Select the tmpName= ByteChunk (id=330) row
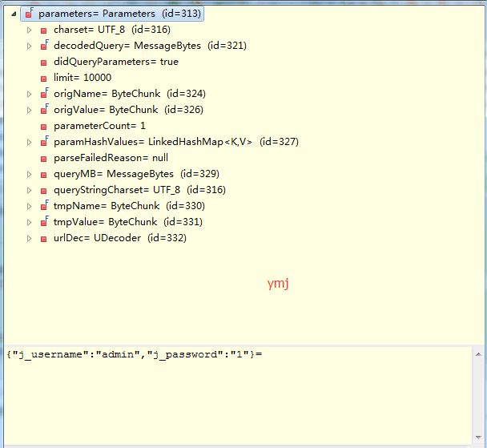This screenshot has height=448, width=487. (x=129, y=206)
